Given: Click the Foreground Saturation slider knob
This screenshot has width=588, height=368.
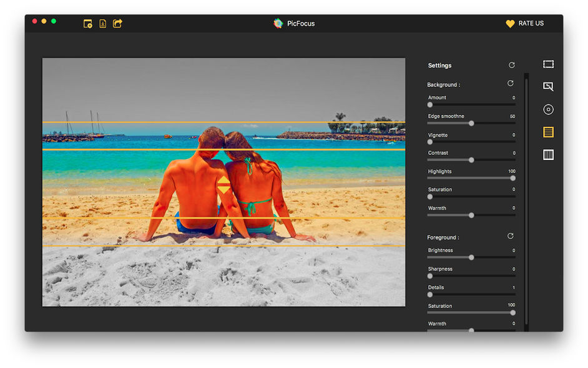Looking at the screenshot, I should pos(512,313).
